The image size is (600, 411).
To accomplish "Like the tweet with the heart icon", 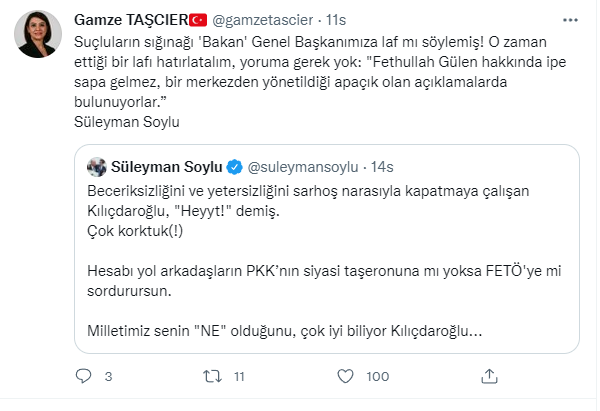I will pos(344,376).
